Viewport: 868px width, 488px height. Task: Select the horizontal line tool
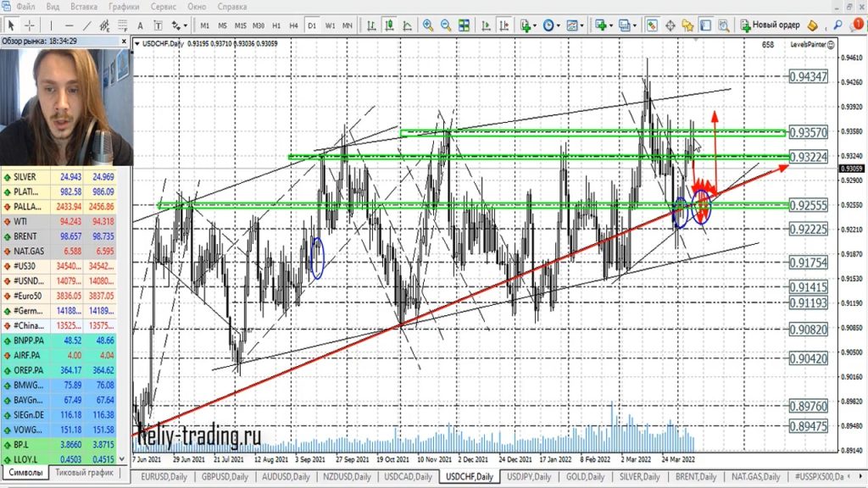(x=70, y=25)
